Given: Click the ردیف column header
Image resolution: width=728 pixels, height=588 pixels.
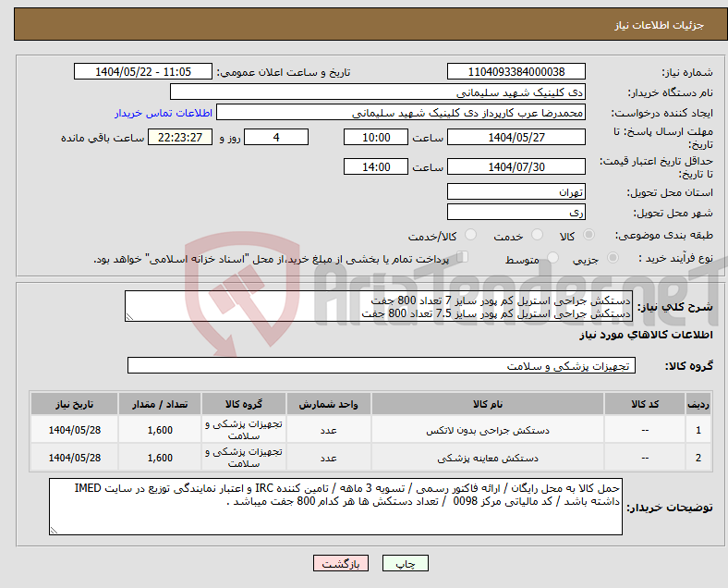Looking at the screenshot, I should 698,404.
